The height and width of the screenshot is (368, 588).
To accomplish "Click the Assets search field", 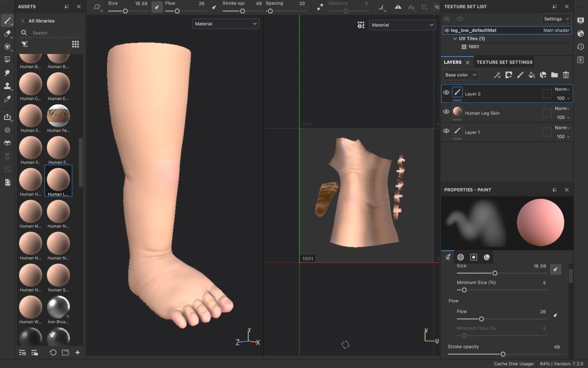I will click(x=51, y=33).
